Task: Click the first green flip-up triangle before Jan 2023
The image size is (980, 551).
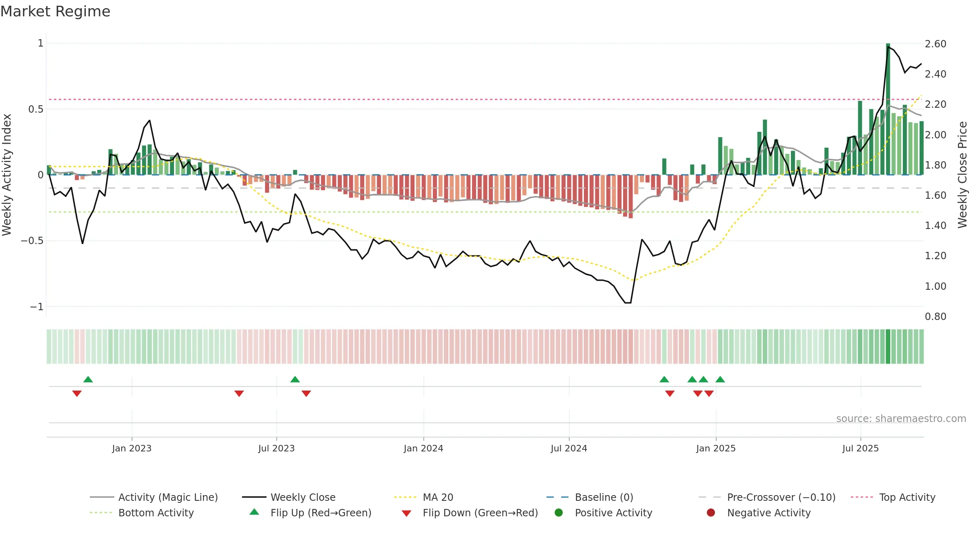Action: tap(88, 379)
